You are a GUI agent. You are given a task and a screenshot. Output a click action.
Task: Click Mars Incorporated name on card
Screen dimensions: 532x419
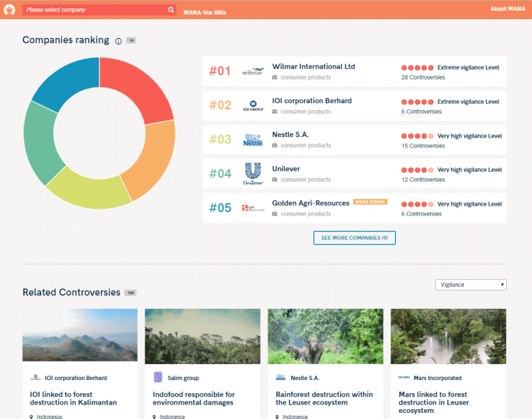tap(437, 378)
